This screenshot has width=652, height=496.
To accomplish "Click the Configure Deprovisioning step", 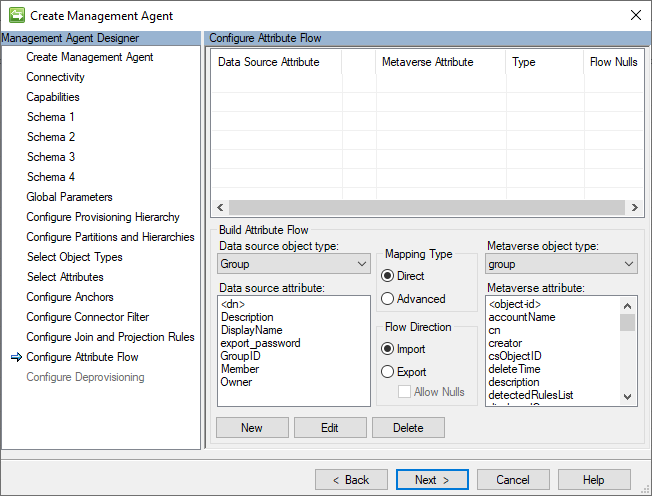I will coord(85,377).
